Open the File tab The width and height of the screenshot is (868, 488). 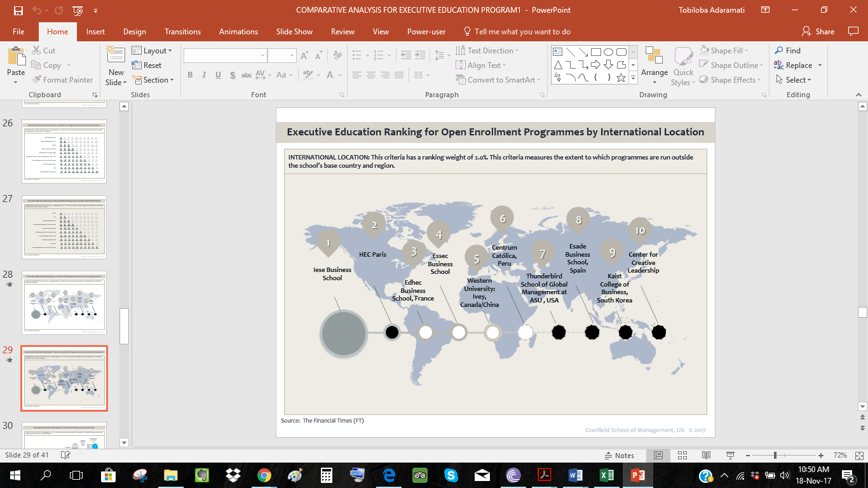(x=18, y=32)
